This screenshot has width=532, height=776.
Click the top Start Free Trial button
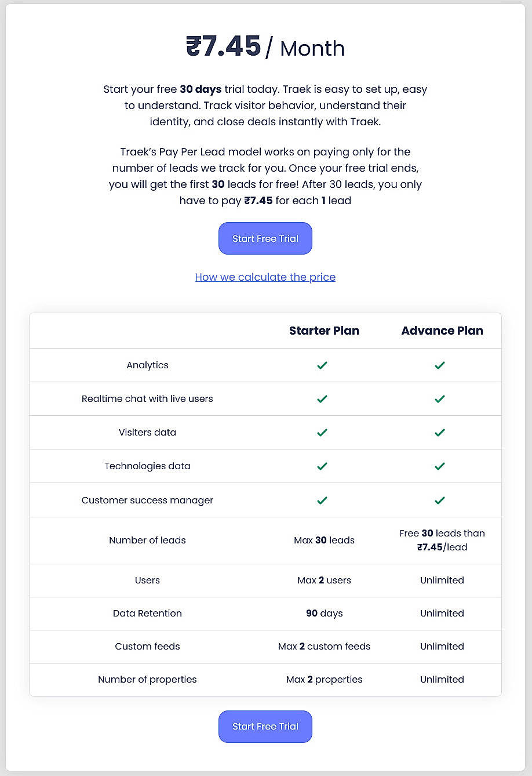point(265,238)
